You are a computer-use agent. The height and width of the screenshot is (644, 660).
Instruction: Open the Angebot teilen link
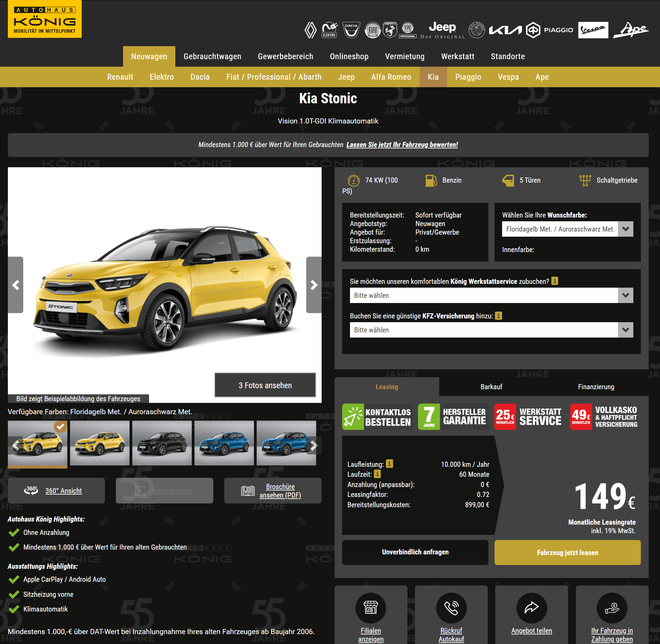pos(531,631)
